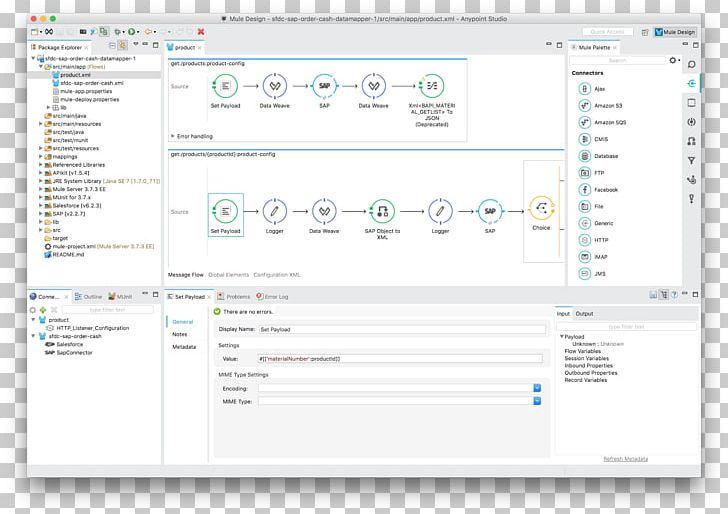Screen dimensions: 728x514
Task: Expand mappings folder in Package Explorer
Action: pos(41,156)
